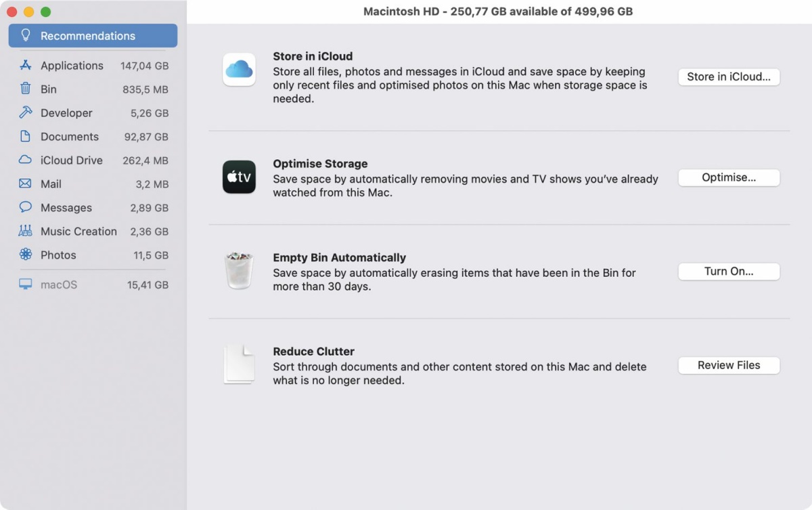
Task: Click the Store in iCloud… button
Action: click(729, 77)
